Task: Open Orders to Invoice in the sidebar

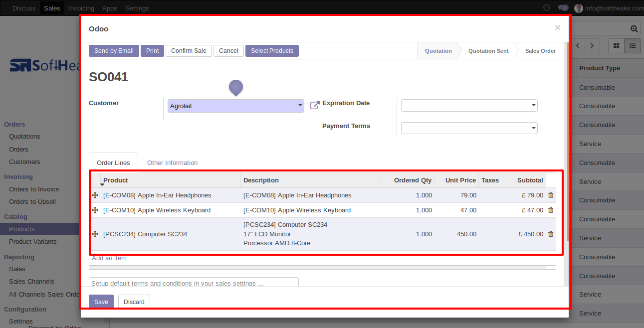Action: pos(34,189)
